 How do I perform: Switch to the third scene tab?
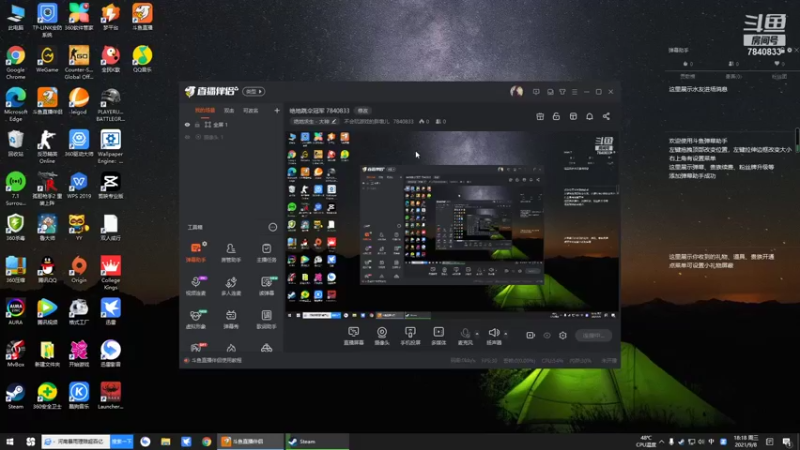tap(251, 111)
